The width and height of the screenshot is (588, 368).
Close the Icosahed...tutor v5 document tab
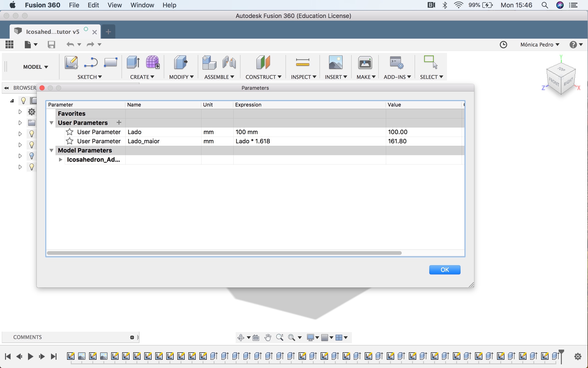click(x=95, y=32)
